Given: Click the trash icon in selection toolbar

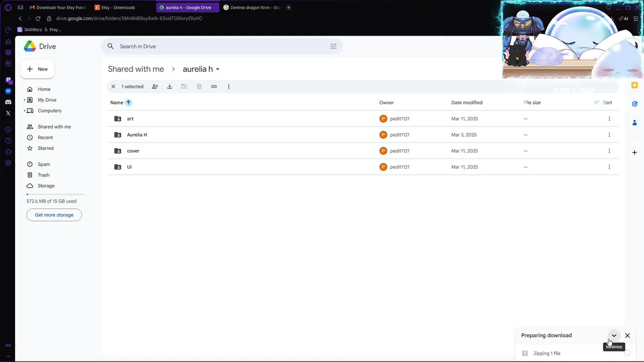Looking at the screenshot, I should pos(199,86).
